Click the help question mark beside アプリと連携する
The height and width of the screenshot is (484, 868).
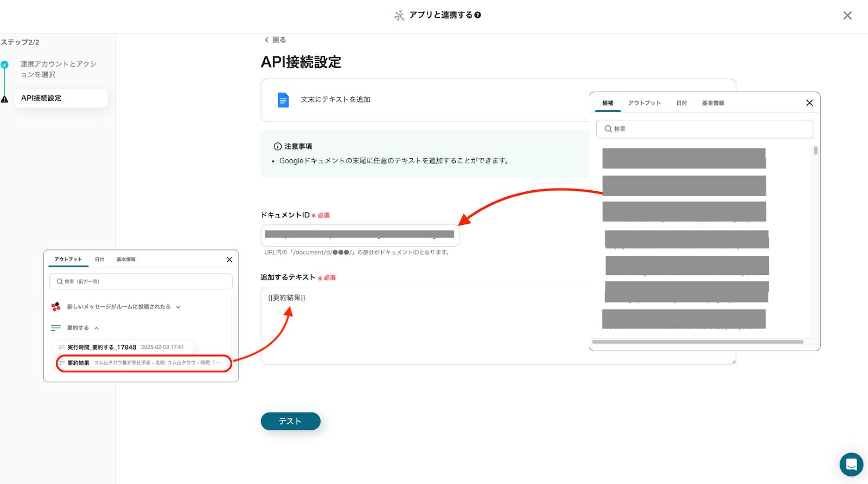click(x=477, y=15)
